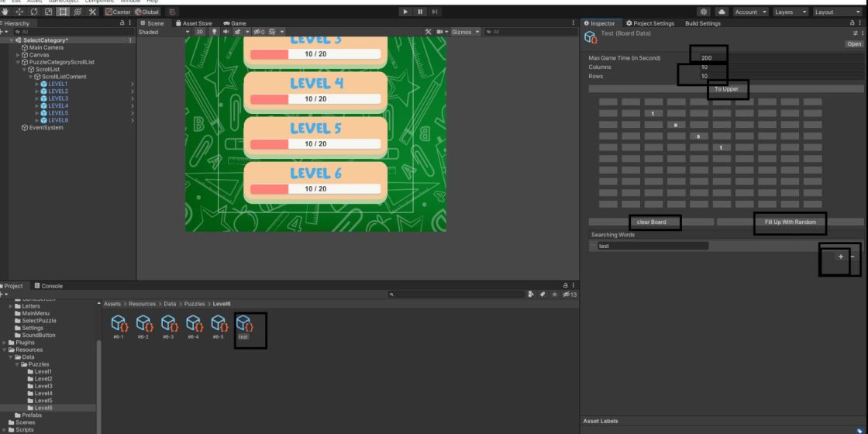Click the cloud services icon

[722, 12]
